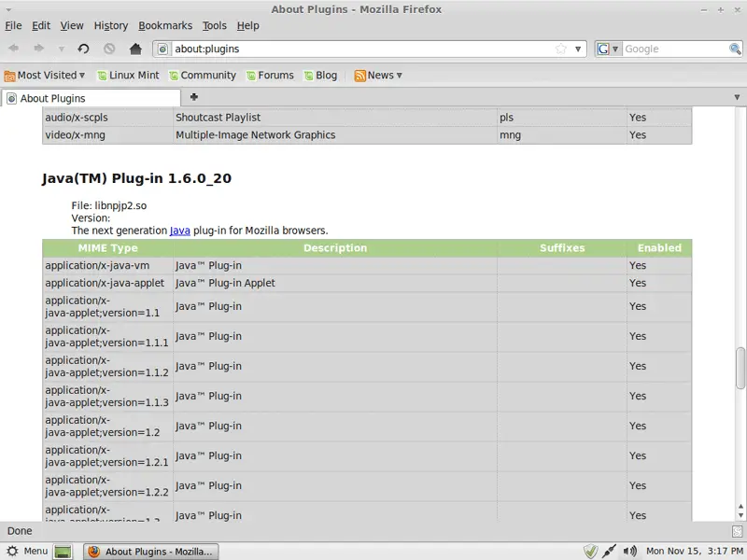Click the show desktop icon in panel
Viewport: 747px width, 560px height.
63,552
